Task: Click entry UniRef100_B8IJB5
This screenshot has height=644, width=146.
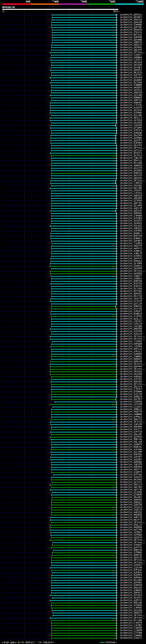Action: (x=131, y=188)
